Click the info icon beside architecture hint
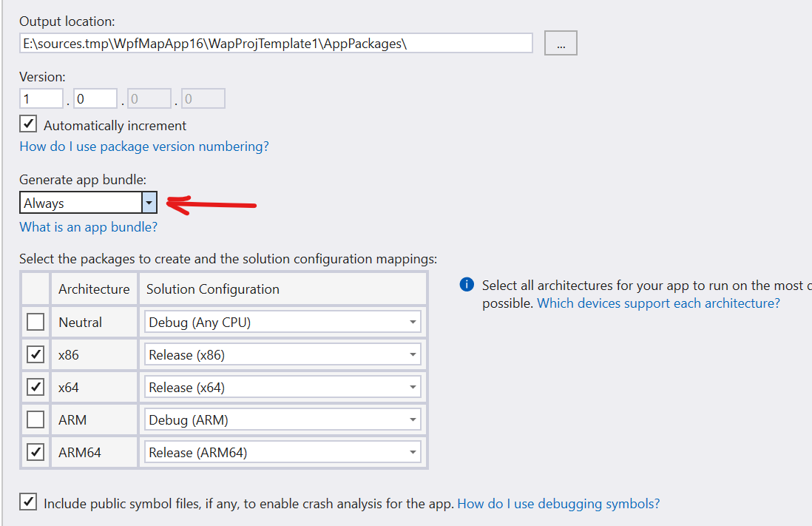Screen dimensions: 812x526 point(467,285)
